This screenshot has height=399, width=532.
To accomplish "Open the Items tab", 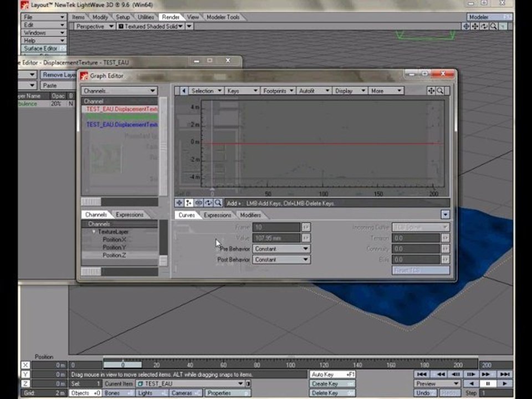I will coord(78,17).
